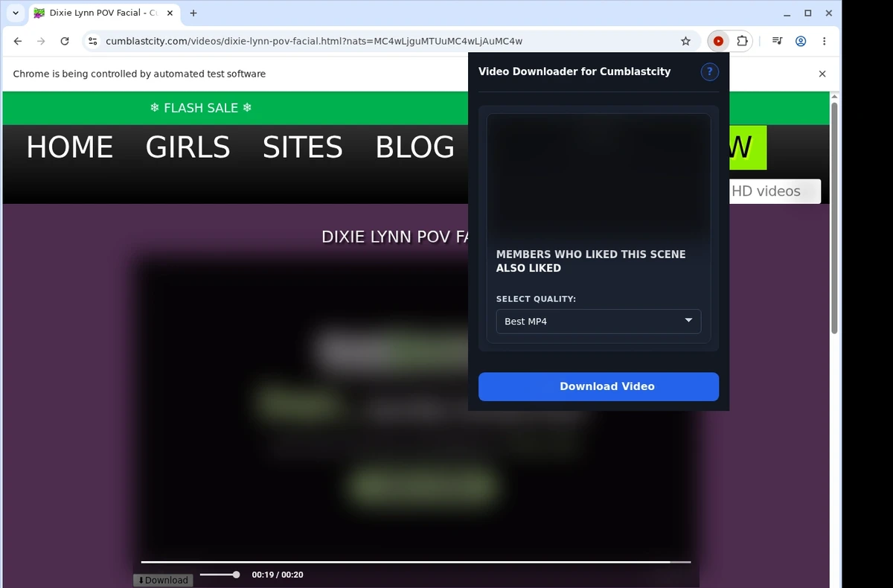This screenshot has height=588, width=893.
Task: Dismiss the automated test software infobar
Action: (x=822, y=74)
